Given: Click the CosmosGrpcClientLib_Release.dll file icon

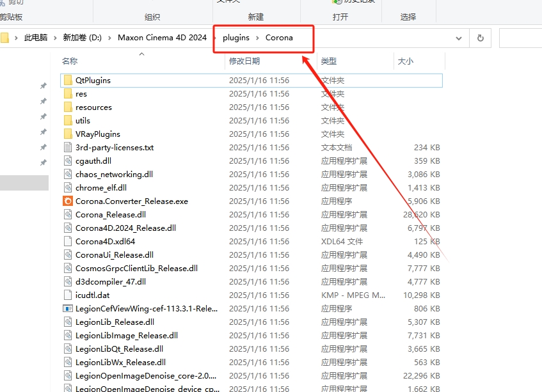Looking at the screenshot, I should click(x=68, y=269).
